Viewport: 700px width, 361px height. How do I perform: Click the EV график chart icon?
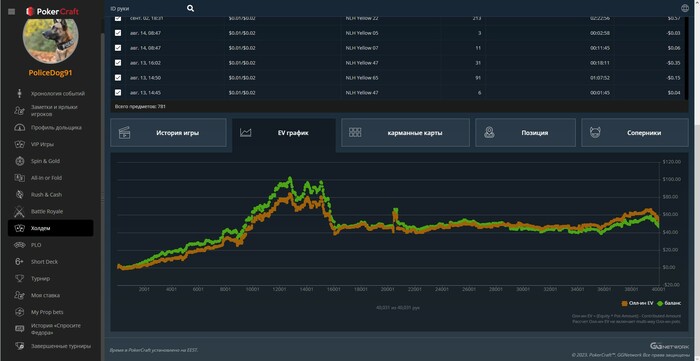coord(246,133)
